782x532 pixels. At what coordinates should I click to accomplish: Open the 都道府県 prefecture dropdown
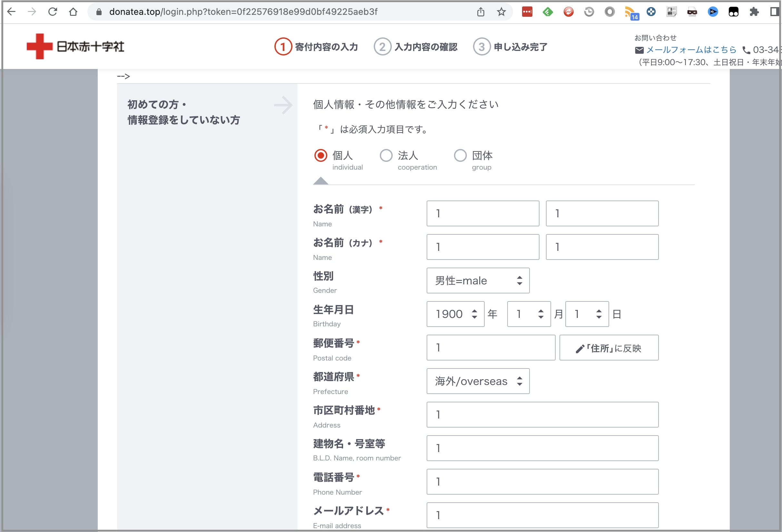[x=478, y=381]
